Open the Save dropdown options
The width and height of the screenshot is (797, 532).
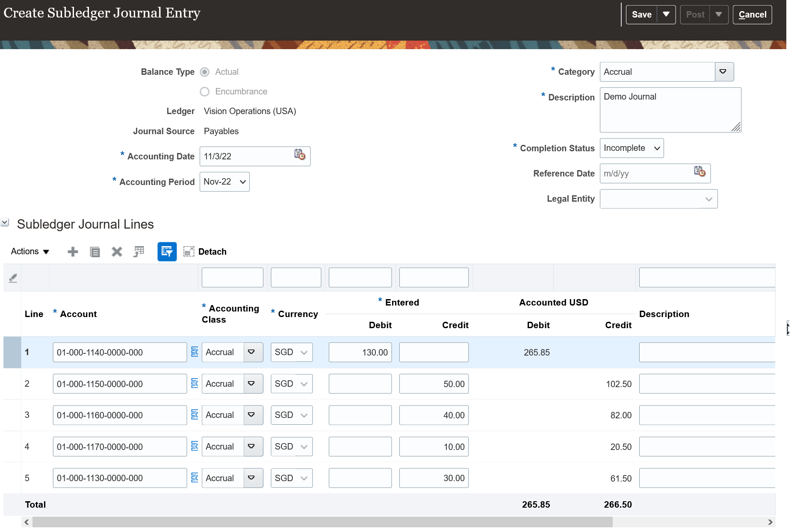coord(666,14)
